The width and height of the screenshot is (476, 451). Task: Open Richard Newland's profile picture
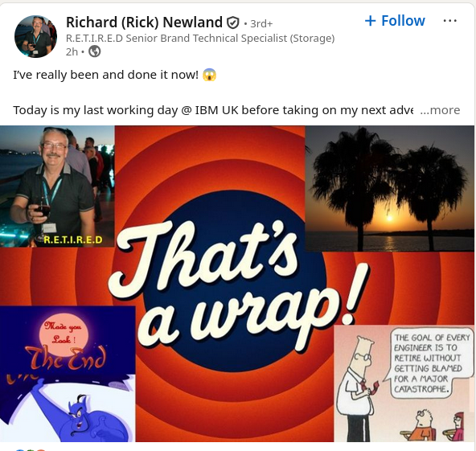[35, 36]
